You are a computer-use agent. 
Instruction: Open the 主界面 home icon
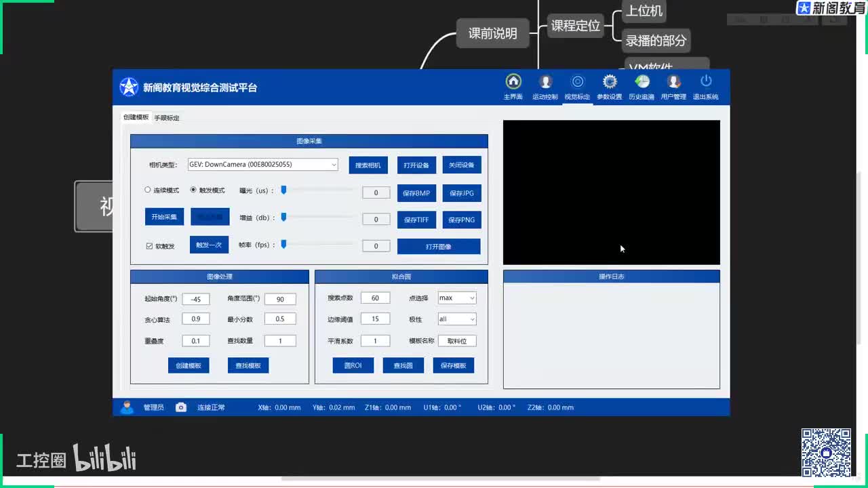[x=513, y=82]
